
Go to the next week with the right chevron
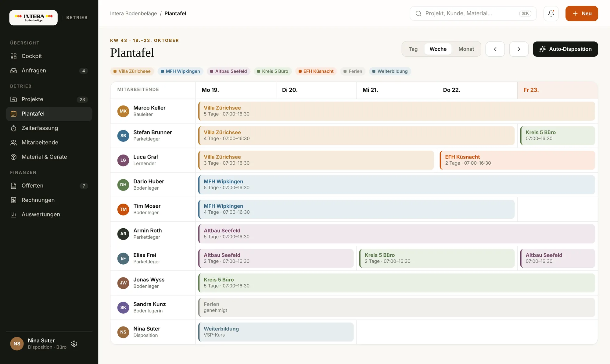pos(519,49)
